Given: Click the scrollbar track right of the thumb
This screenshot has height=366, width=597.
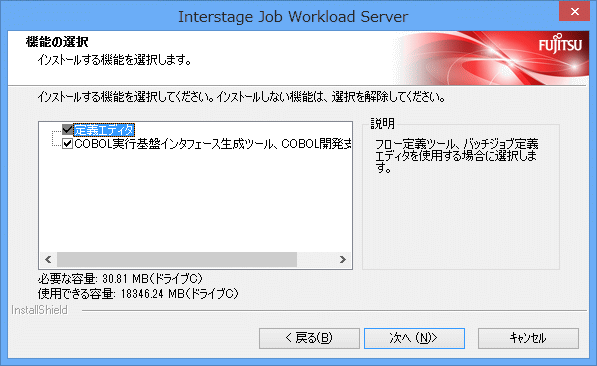Looking at the screenshot, I should pyautogui.click(x=315, y=259).
